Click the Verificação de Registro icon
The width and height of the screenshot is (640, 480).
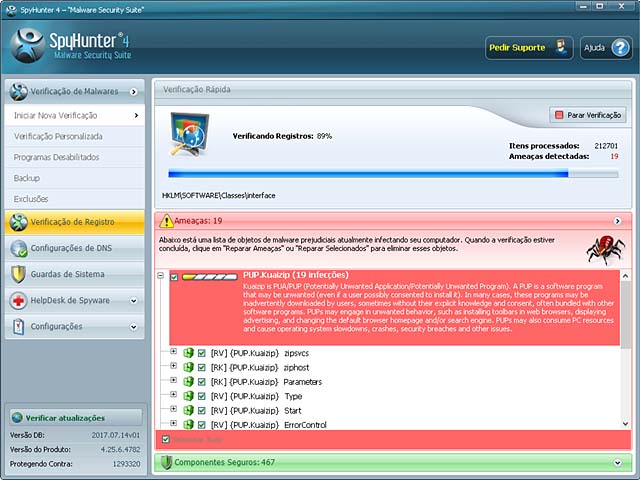point(19,222)
